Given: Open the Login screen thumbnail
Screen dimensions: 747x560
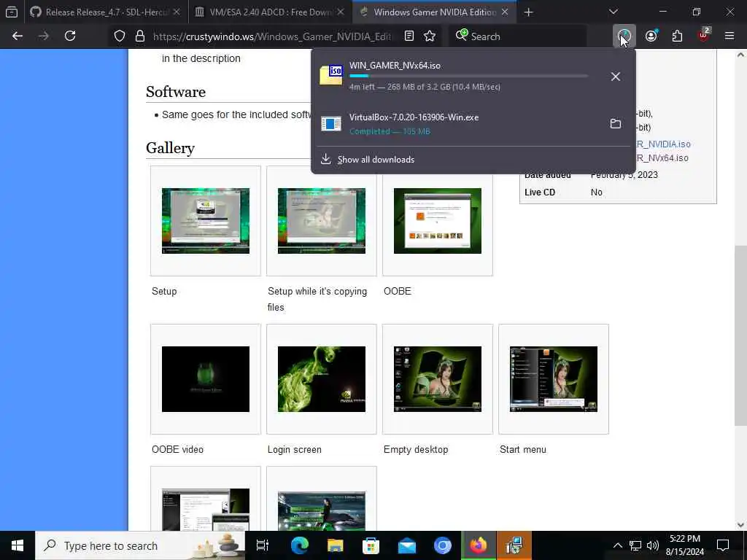Looking at the screenshot, I should pos(322,379).
